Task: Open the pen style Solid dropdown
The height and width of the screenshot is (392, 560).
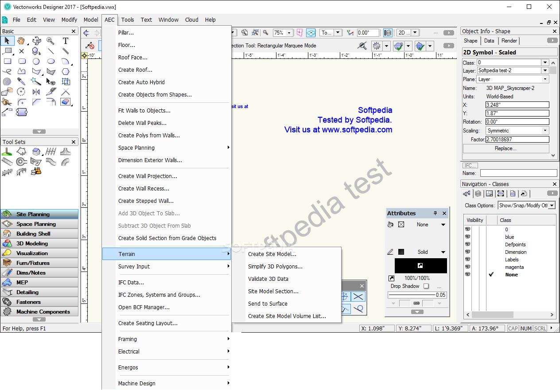Action: (x=443, y=252)
